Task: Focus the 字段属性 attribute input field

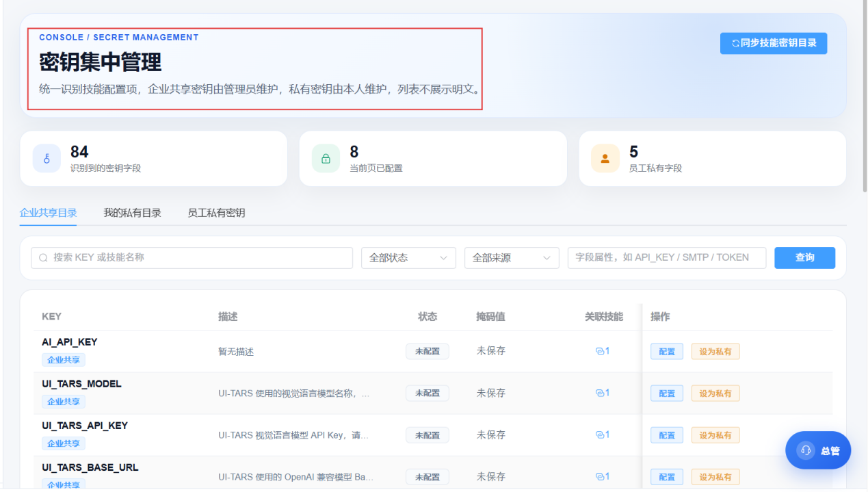Action: pos(667,258)
